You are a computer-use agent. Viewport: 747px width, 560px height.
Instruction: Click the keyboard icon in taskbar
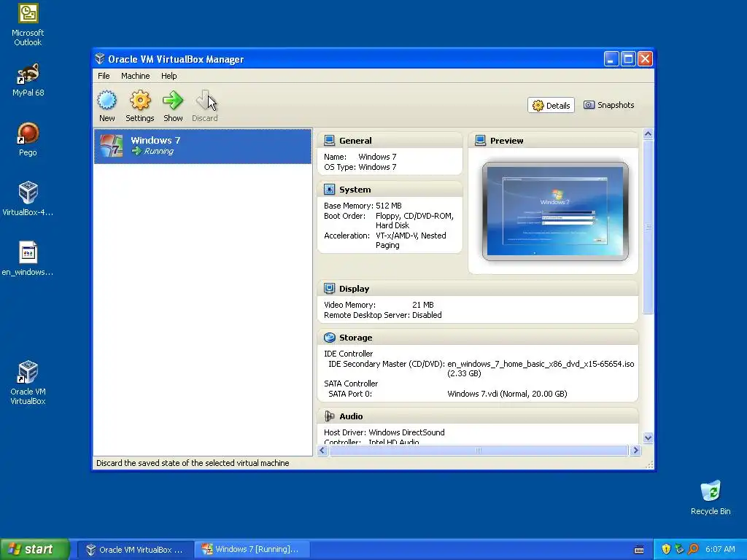tap(639, 550)
